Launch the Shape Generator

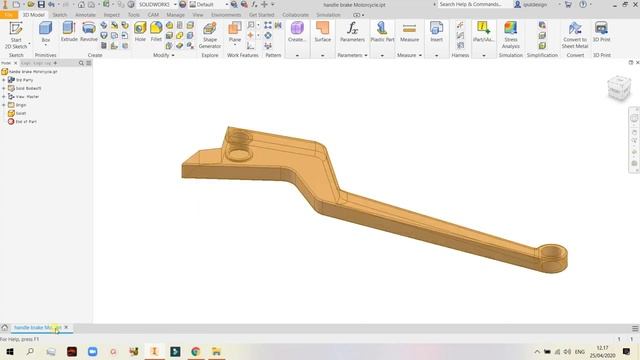pyautogui.click(x=210, y=35)
